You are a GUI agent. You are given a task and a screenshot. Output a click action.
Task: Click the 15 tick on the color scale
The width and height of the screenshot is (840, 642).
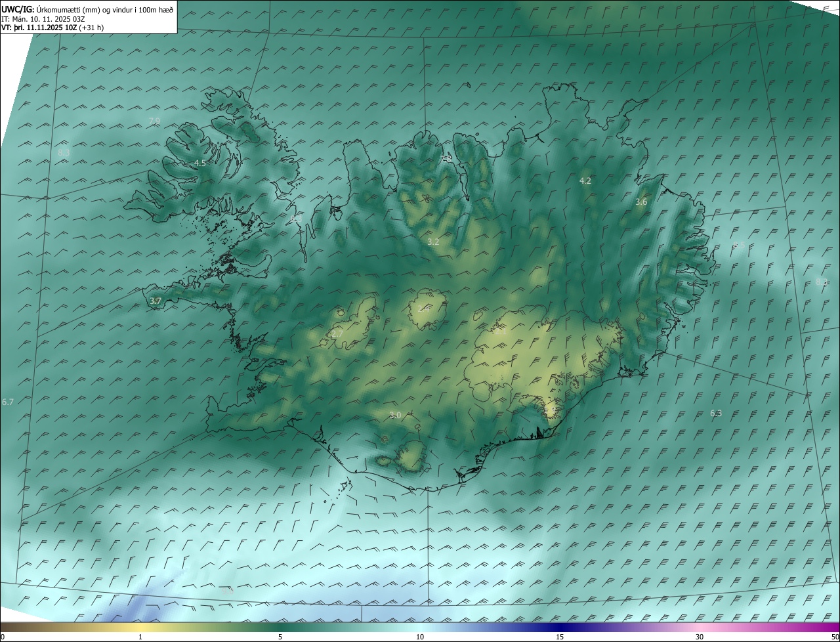coord(560,637)
